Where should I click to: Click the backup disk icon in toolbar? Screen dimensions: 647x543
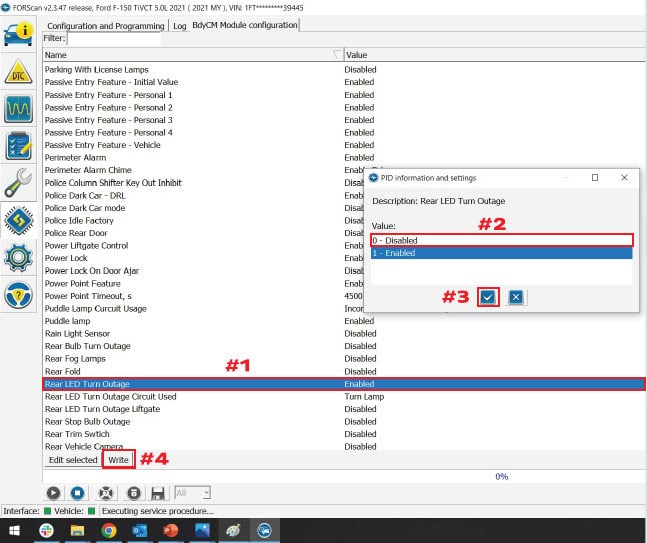(x=133, y=493)
